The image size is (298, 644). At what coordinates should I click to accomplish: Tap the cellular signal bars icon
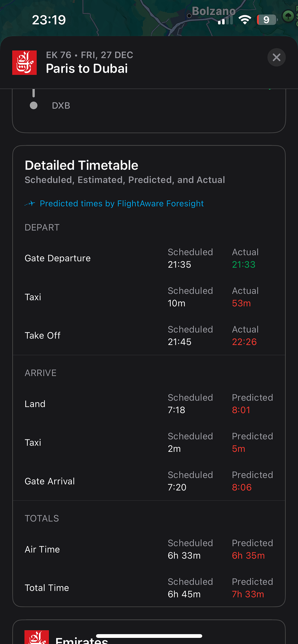coord(225,20)
